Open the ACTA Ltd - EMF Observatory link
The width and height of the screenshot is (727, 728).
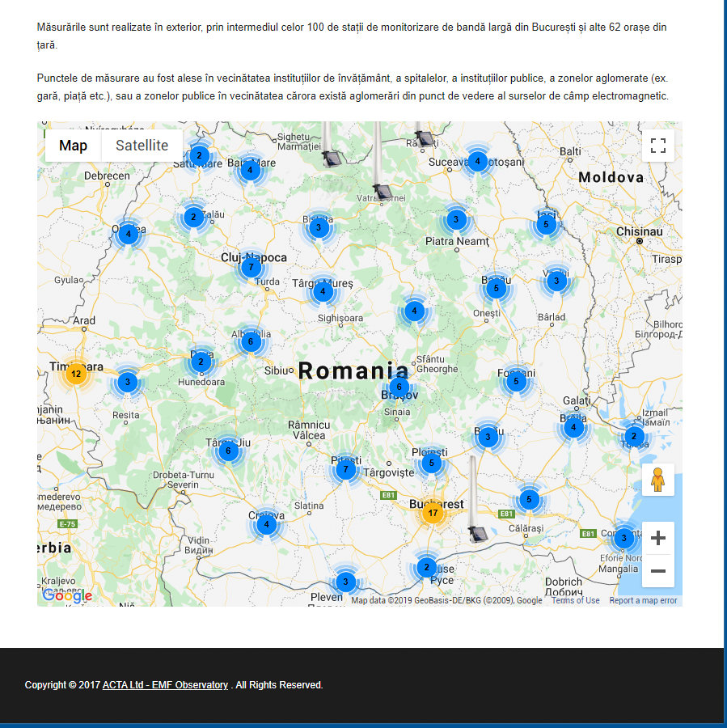[165, 685]
